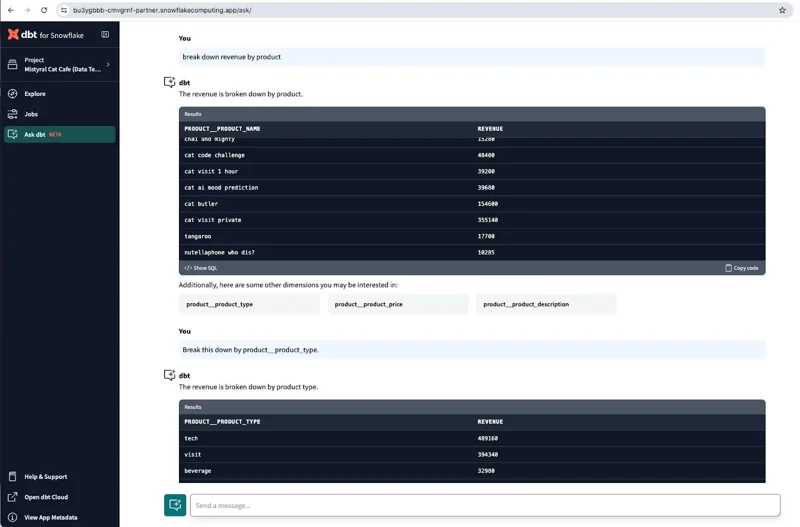Viewport: 800px width, 527px height.
Task: Click the dbt avatar icon of second reply
Action: point(169,375)
